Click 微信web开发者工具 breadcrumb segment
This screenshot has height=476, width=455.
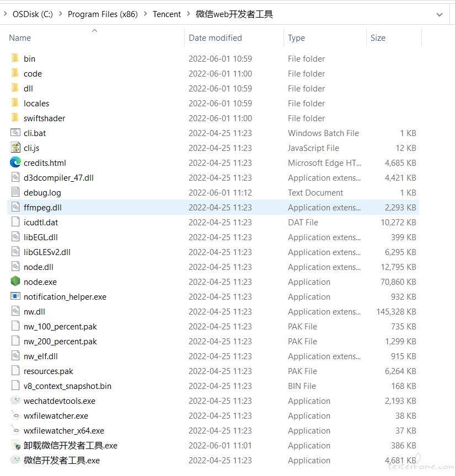234,14
